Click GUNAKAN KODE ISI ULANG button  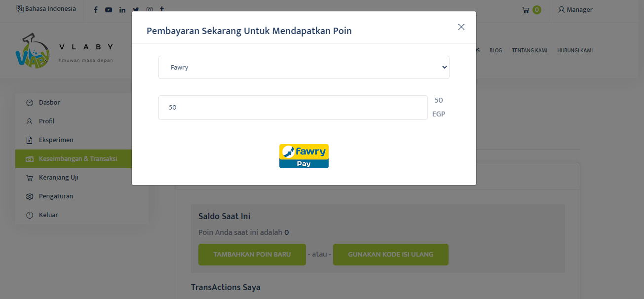pos(390,254)
